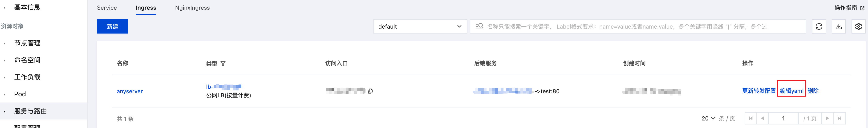
Task: Switch to the Service tab
Action: [x=107, y=8]
